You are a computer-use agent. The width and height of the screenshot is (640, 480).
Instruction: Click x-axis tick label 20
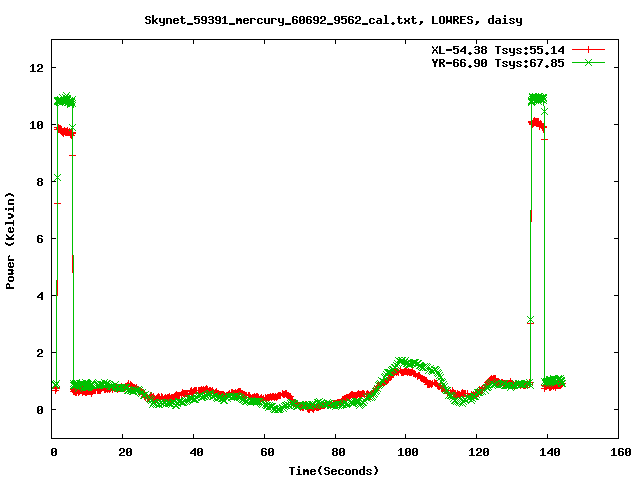click(x=125, y=452)
